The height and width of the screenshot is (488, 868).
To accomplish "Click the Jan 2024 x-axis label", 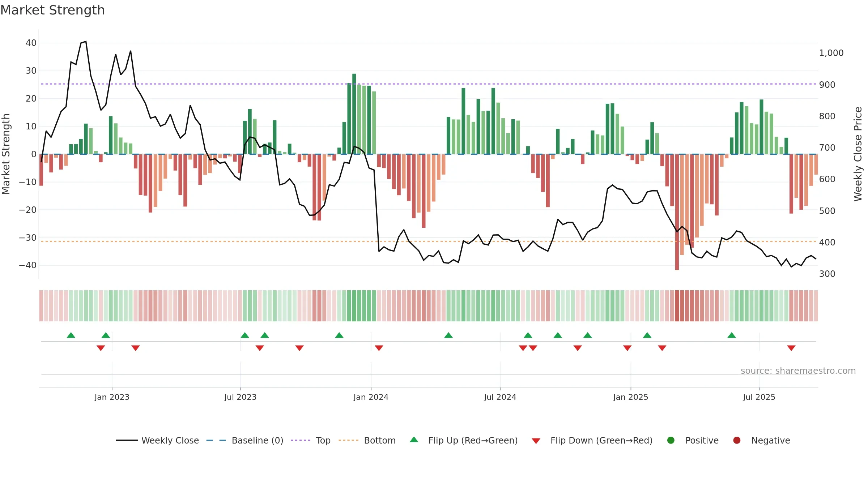I will pos(371,397).
